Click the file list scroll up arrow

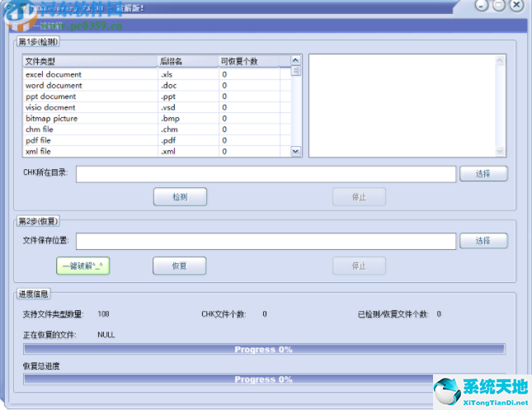coord(295,60)
